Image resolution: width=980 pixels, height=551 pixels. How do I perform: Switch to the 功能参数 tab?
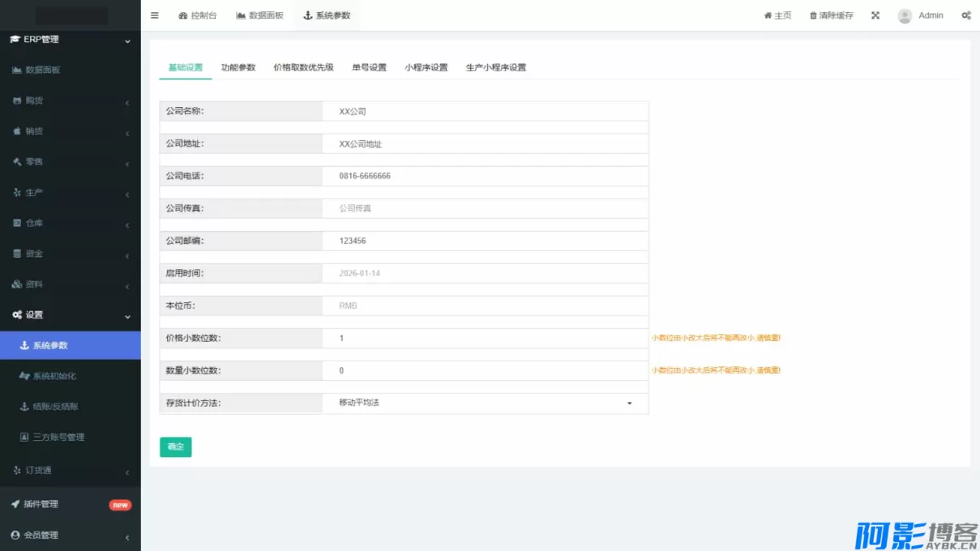coord(238,67)
